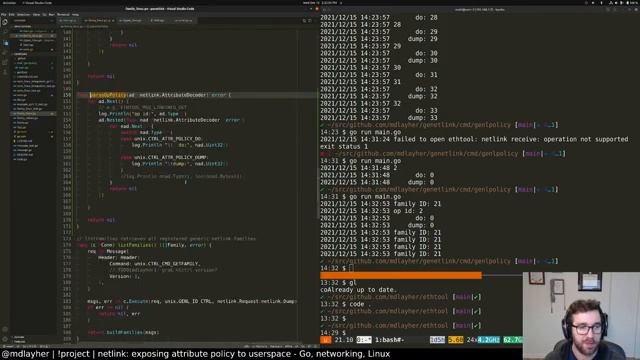
Task: Open the clock in GNOME top bar
Action: pos(321,3)
